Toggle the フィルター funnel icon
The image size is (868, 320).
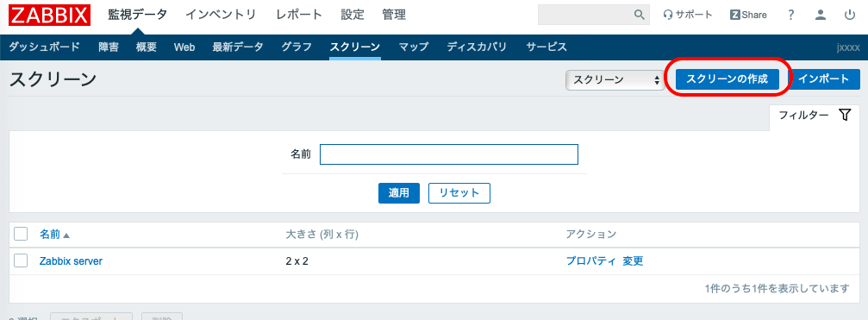(x=844, y=116)
